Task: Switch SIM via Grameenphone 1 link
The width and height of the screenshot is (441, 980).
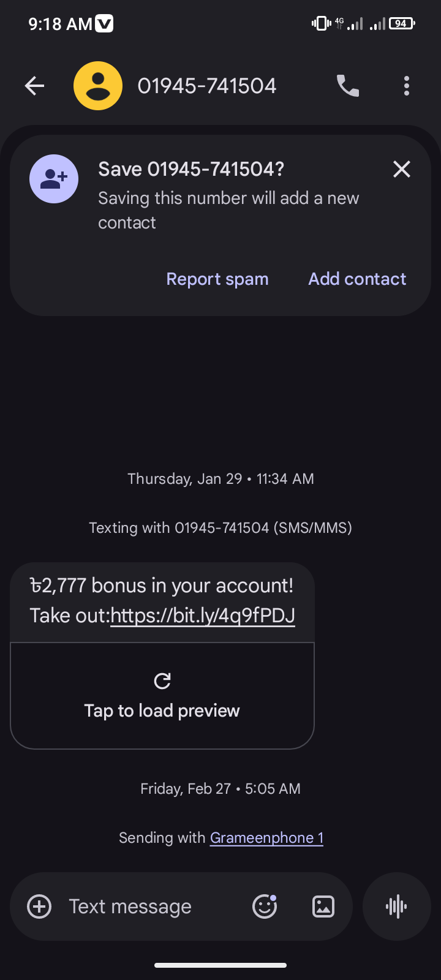Action: 266,838
